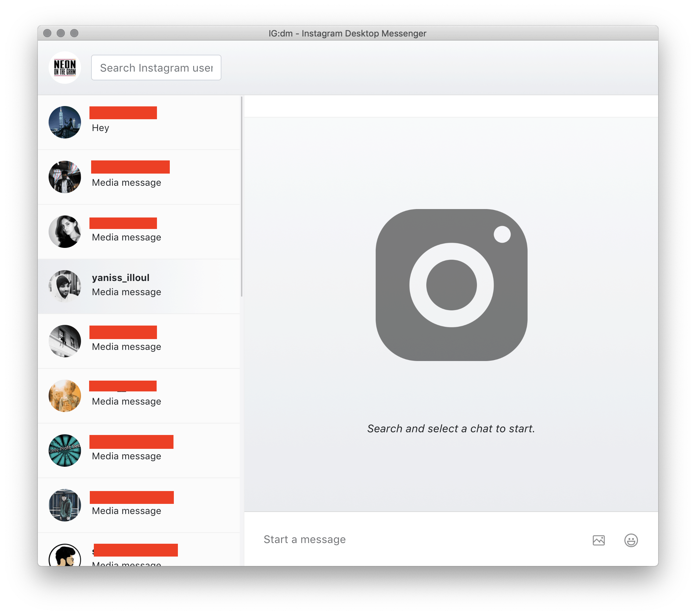Click the image upload icon

[598, 540]
